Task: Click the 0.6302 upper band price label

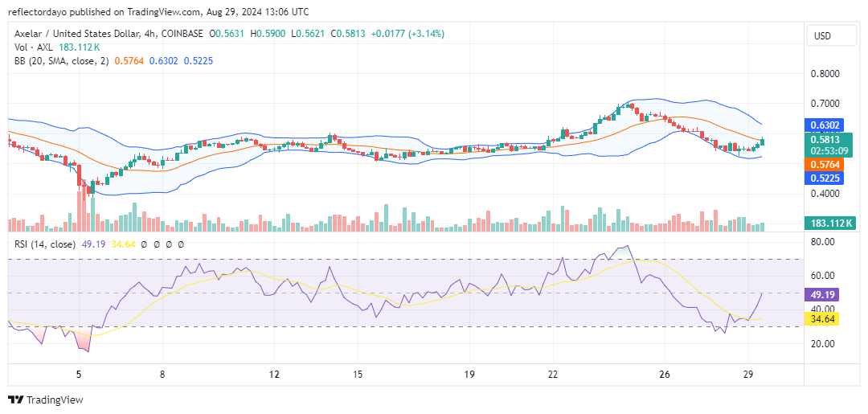Action: coord(825,125)
